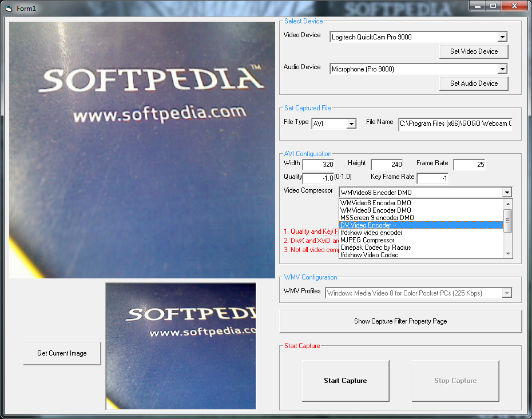Click the Start Capture button
Image resolution: width=532 pixels, height=419 pixels.
[x=346, y=381]
